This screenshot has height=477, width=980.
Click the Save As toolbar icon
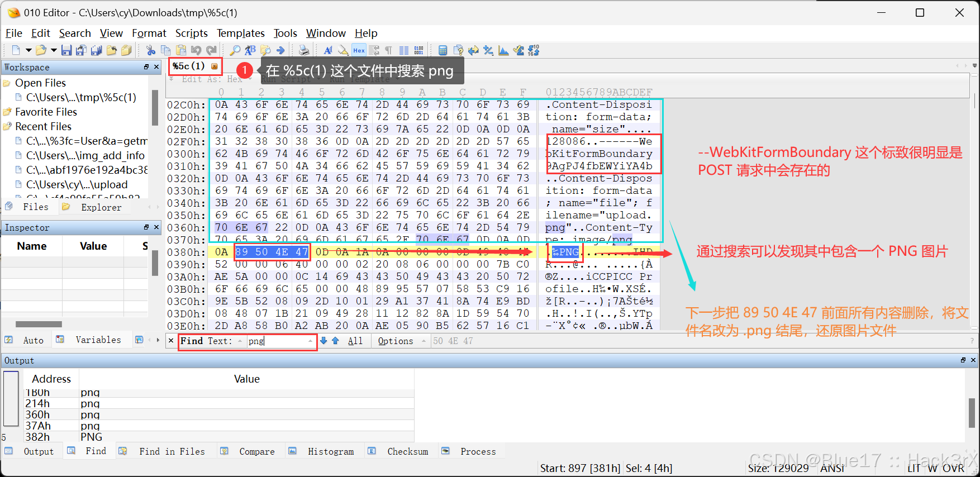coord(81,50)
